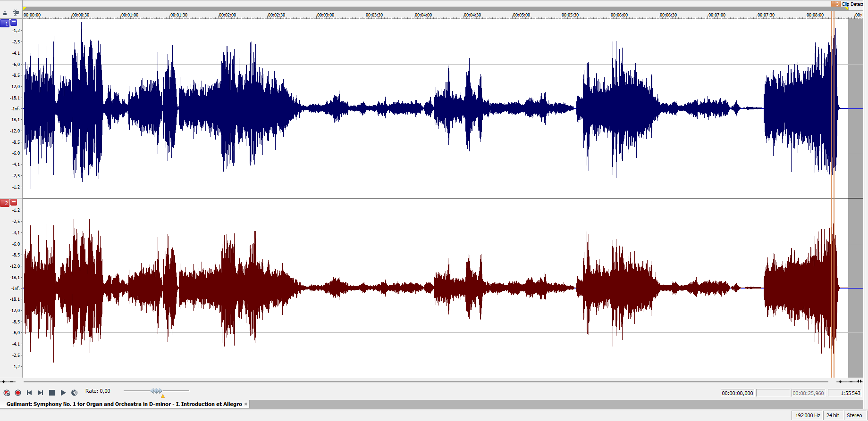This screenshot has height=421, width=868.
Task: Select the Guilmant Symphony No. 1 file tab
Action: (x=124, y=404)
